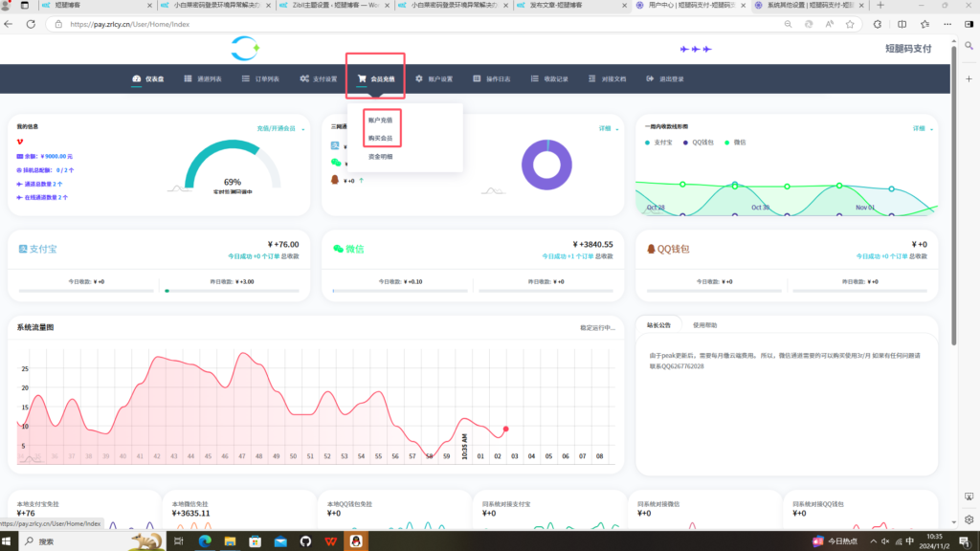Viewport: 980px width, 551px height.
Task: Refresh the page with reload icon
Action: tap(31, 24)
